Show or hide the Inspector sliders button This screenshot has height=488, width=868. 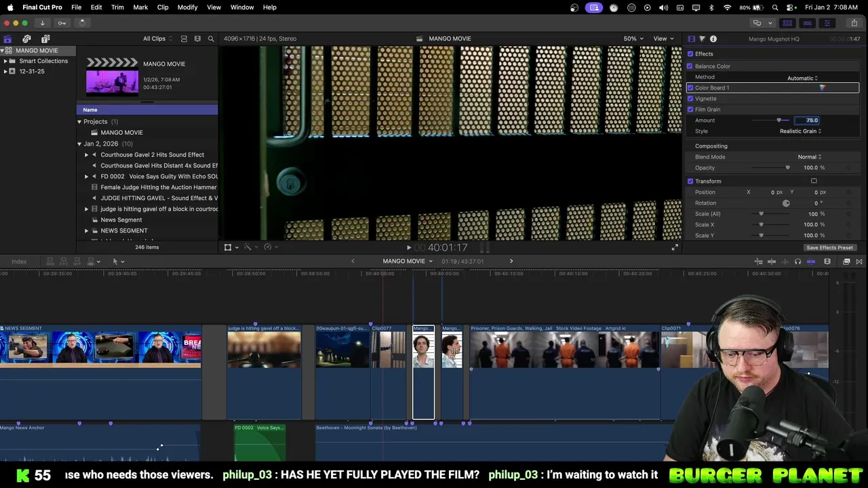(827, 23)
